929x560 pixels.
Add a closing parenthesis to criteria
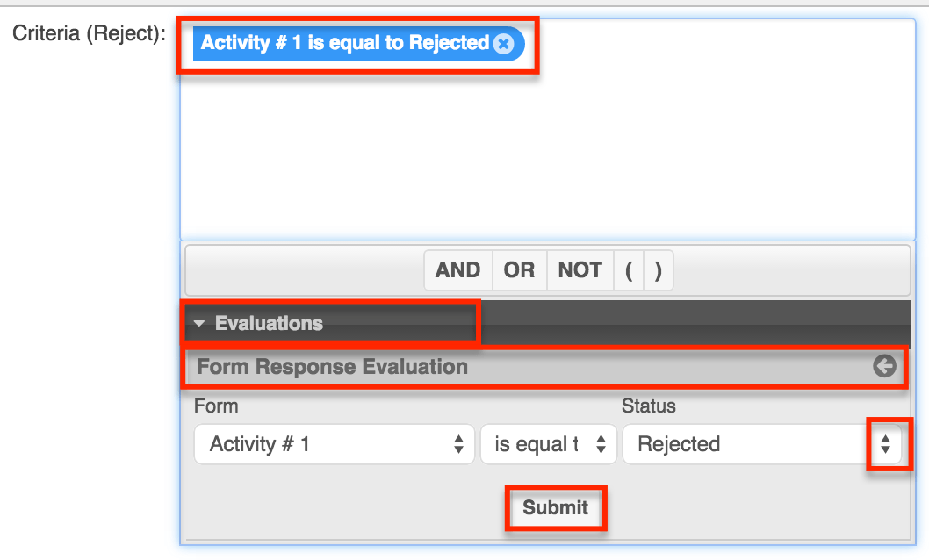657,270
